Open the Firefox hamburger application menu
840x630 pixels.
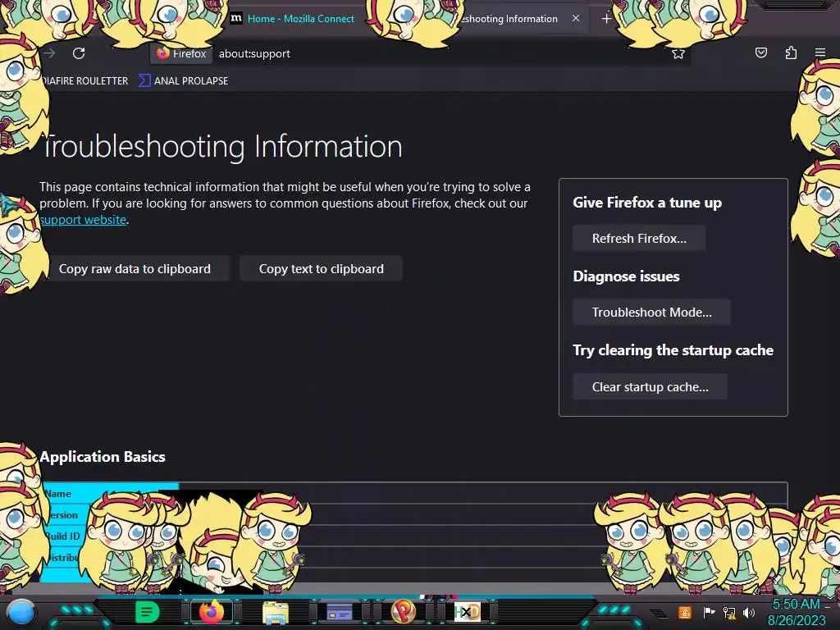(x=820, y=52)
